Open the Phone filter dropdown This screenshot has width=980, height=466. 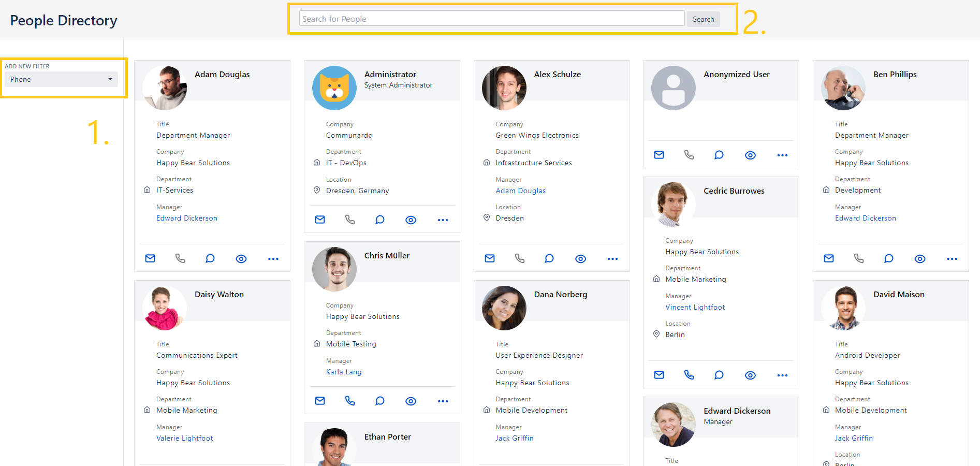point(61,79)
